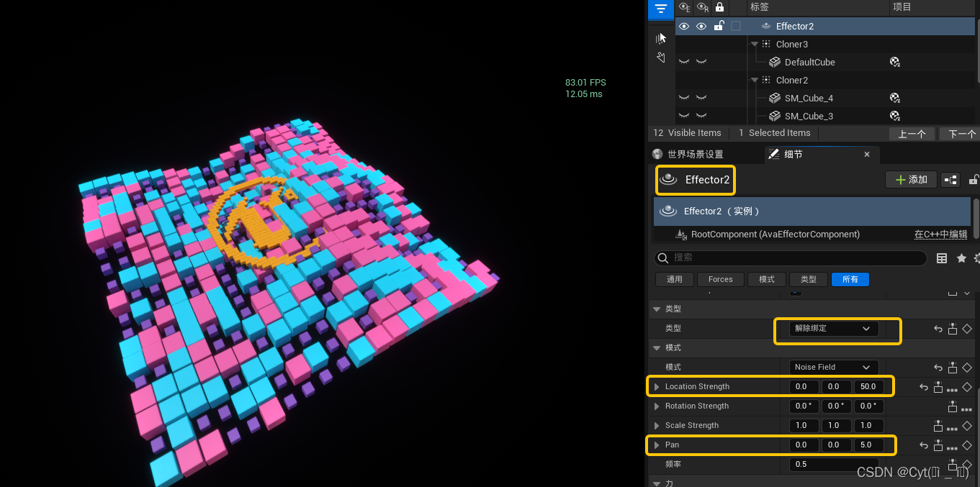Toggle details panel lock icon
980x487 pixels.
coord(974,180)
